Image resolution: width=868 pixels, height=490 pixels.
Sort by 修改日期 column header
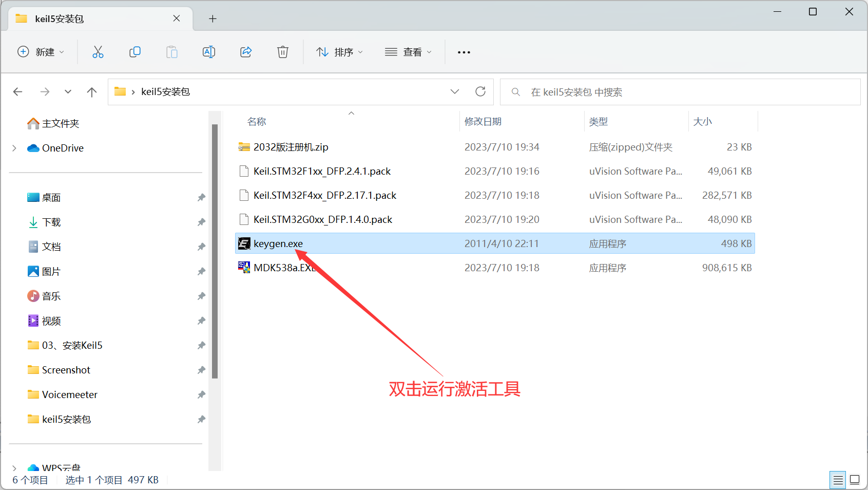[x=483, y=121]
